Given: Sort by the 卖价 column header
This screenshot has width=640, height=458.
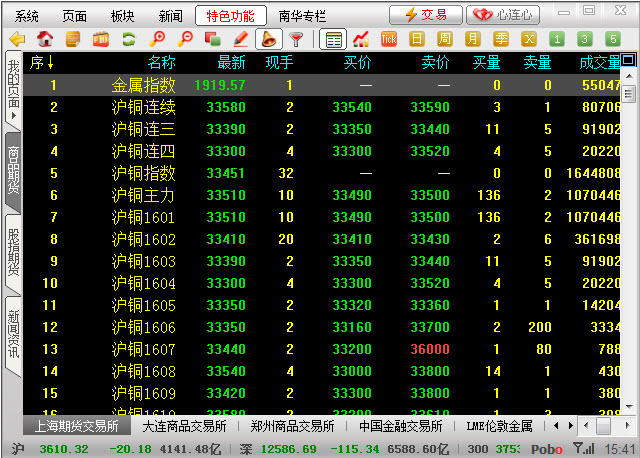Looking at the screenshot, I should tap(435, 62).
